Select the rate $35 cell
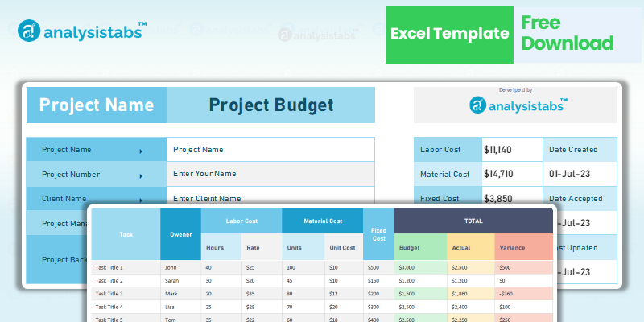This screenshot has height=322, width=644. click(x=262, y=294)
